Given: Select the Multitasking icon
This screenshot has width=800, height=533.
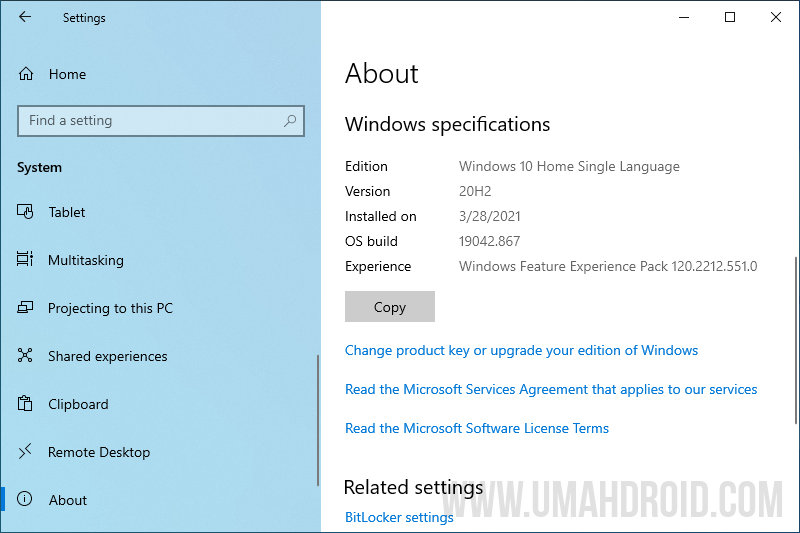Looking at the screenshot, I should [x=25, y=259].
